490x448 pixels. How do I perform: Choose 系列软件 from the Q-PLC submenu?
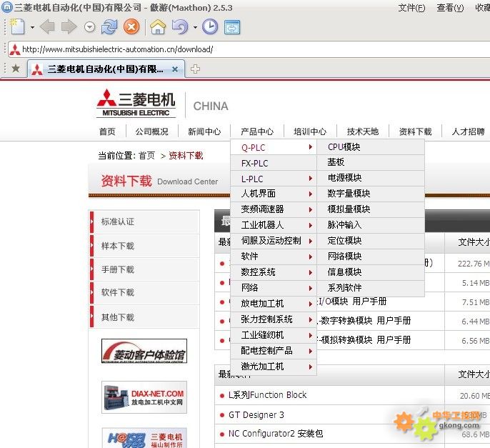[371, 288]
